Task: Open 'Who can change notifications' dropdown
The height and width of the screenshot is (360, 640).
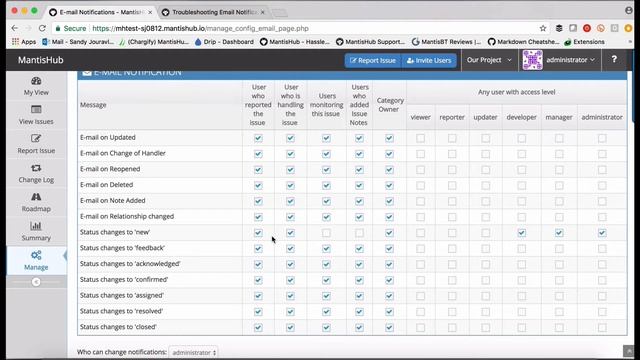Action: click(x=193, y=352)
